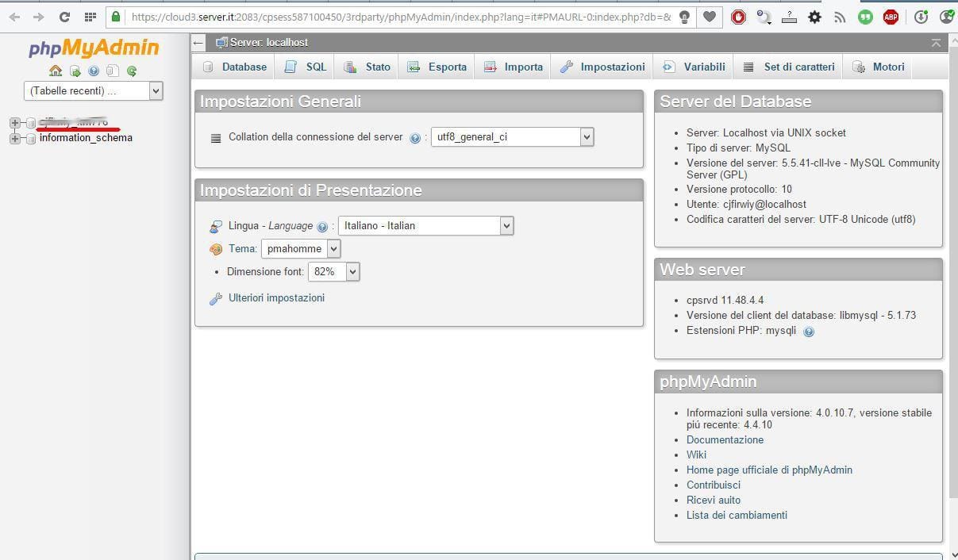Open the Tabelle recenti dropdown
The image size is (958, 560).
(94, 91)
